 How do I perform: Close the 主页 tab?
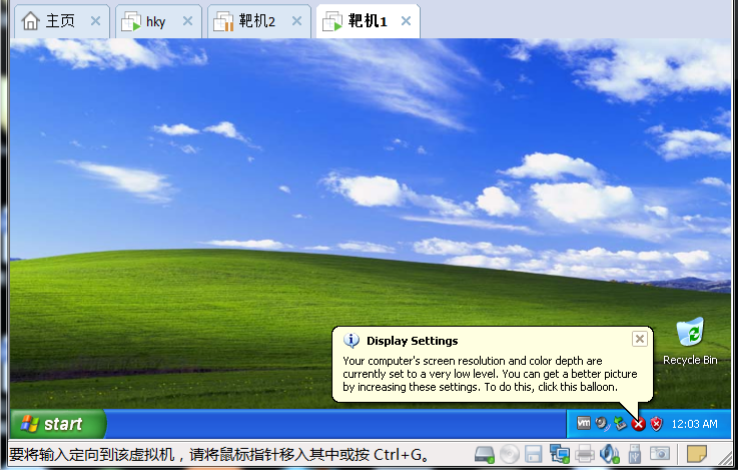96,21
